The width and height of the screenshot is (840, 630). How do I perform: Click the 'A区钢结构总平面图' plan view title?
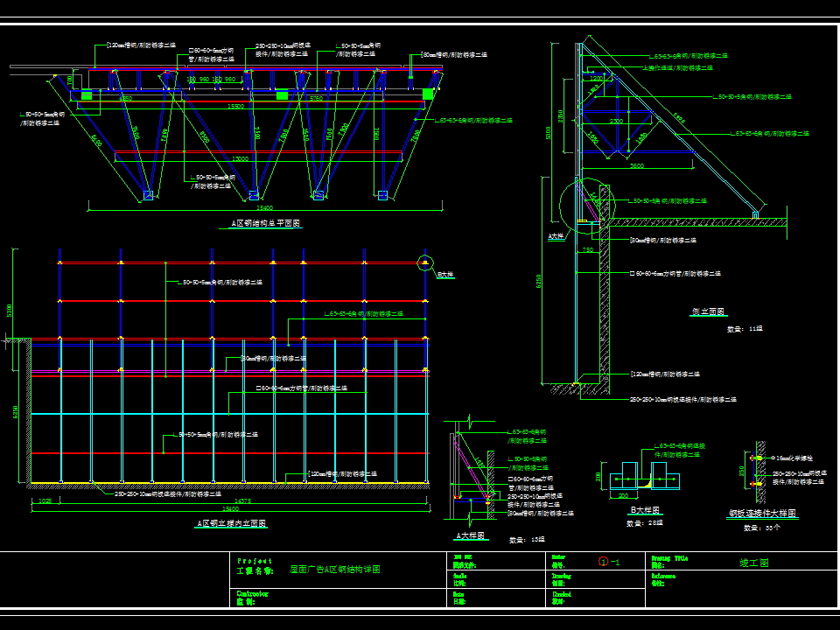(x=266, y=224)
